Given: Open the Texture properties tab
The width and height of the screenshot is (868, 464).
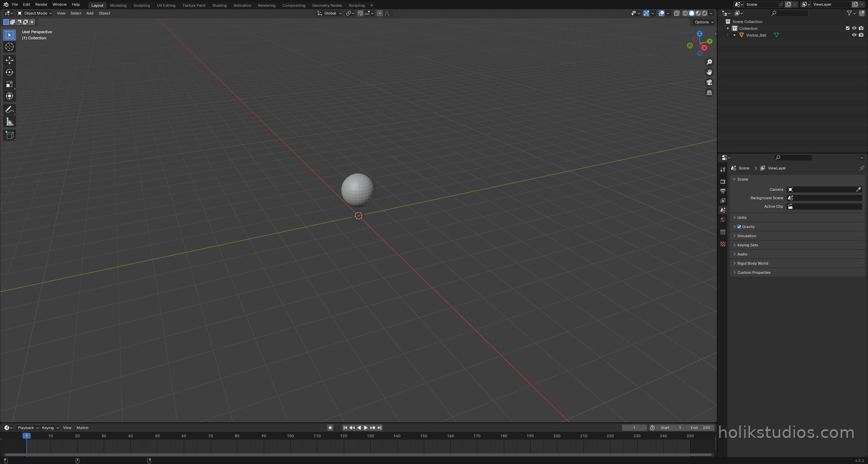Looking at the screenshot, I should click(723, 244).
